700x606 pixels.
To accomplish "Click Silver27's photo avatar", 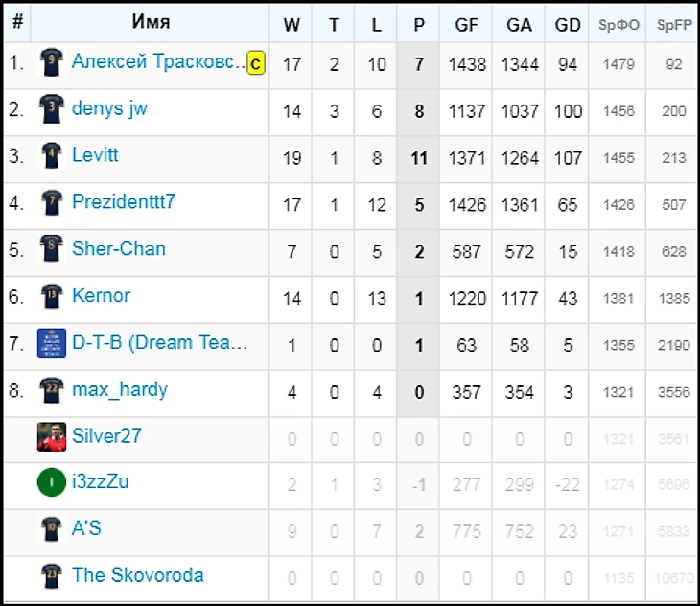I will point(50,436).
